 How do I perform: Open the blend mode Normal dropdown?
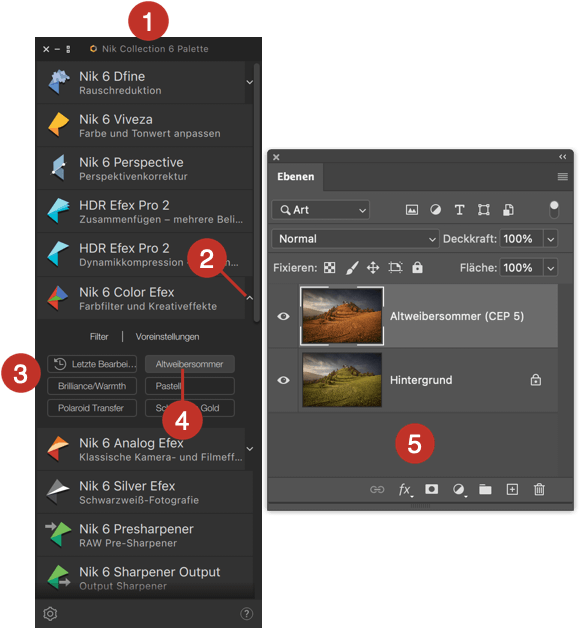[355, 239]
